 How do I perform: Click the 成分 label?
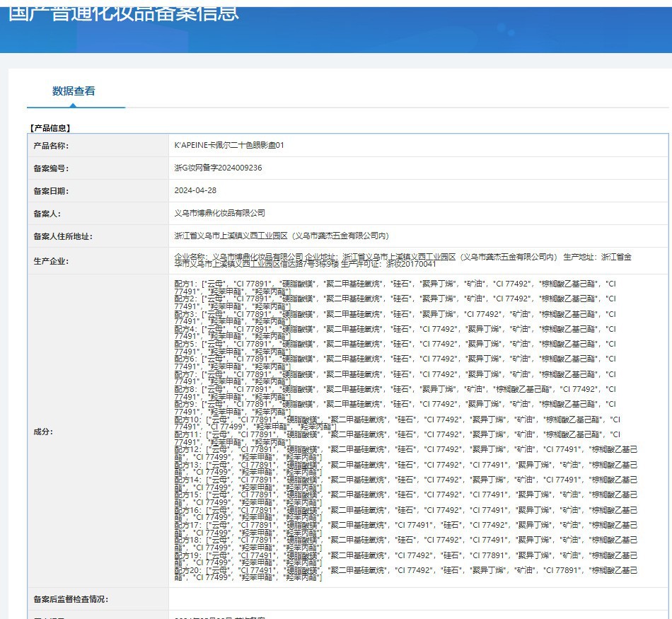[43, 432]
